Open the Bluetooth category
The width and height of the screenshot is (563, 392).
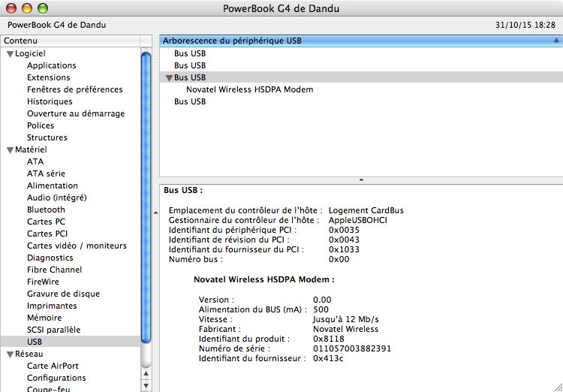click(x=46, y=210)
